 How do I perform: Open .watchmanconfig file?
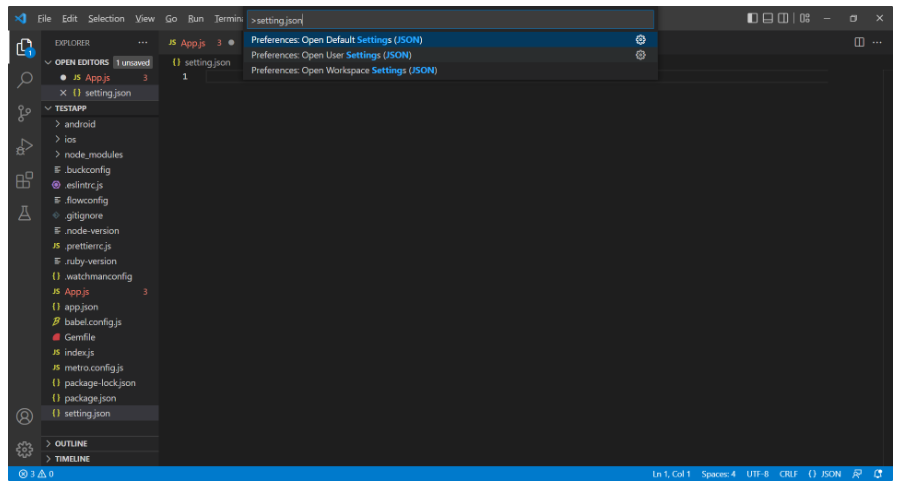pos(100,277)
